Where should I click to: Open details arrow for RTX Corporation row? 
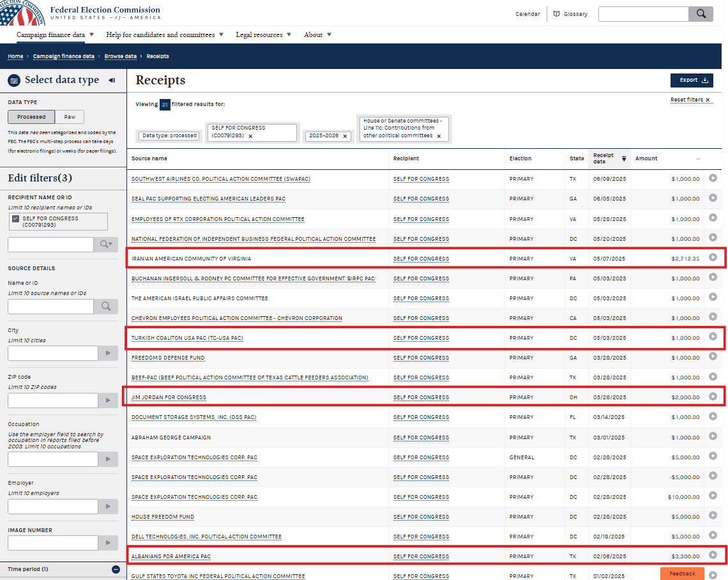713,218
